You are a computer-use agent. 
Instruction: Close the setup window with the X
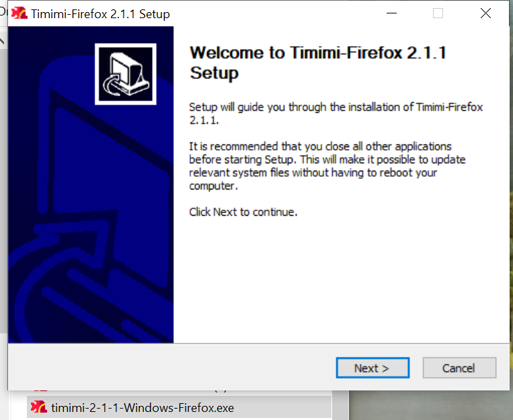(x=485, y=13)
